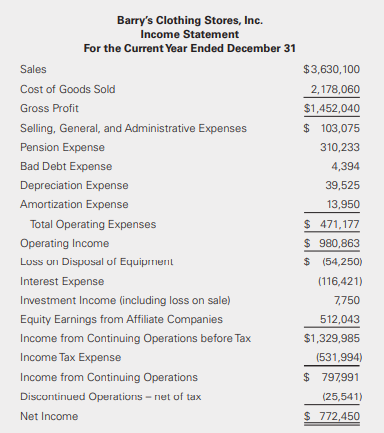The width and height of the screenshot is (384, 433).
Task: Select the Net Income total $772,450
Action: click(332, 416)
